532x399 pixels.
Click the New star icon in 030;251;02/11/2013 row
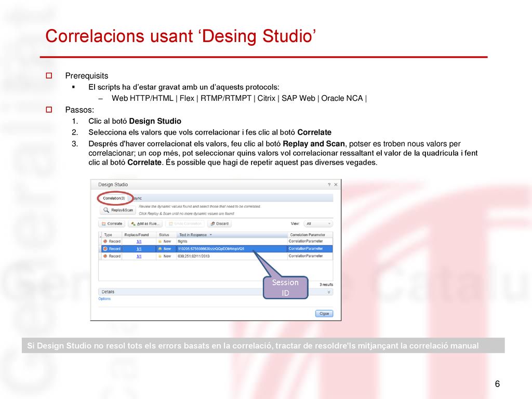coord(160,256)
